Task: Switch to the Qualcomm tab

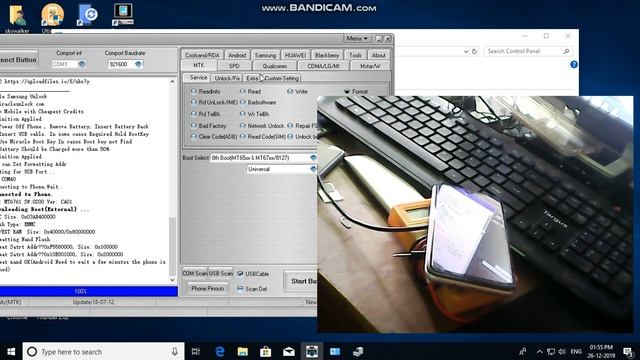Action: [274, 66]
